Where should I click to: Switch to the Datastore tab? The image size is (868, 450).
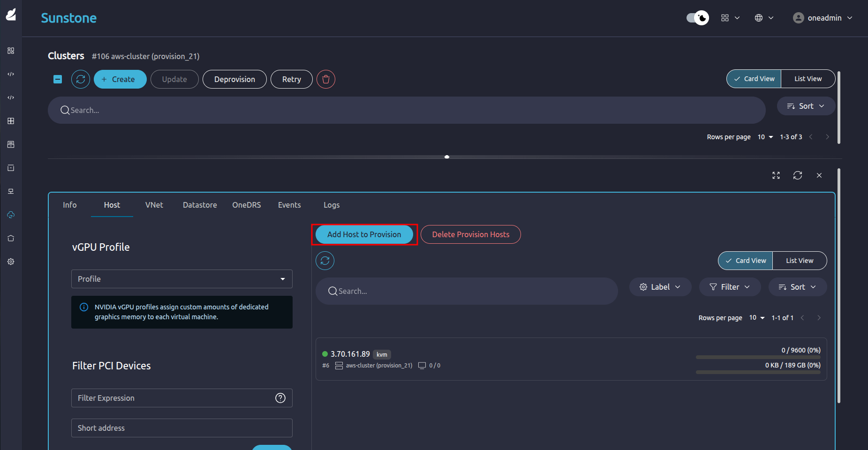[200, 205]
